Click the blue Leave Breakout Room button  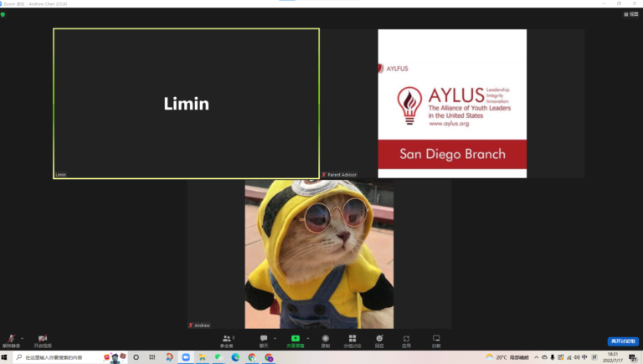point(623,341)
